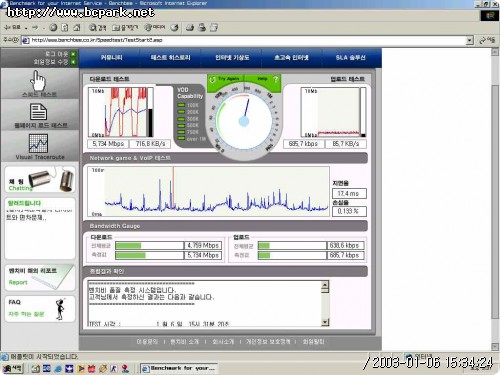
Task: Open the Test History navigation tab
Action: point(170,58)
